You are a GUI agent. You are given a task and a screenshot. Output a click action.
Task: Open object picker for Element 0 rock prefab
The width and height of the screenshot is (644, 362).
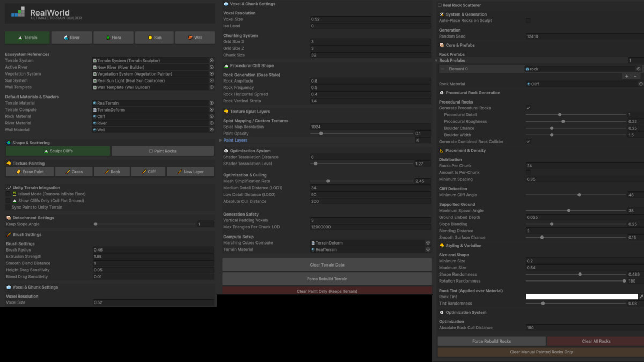tap(639, 69)
